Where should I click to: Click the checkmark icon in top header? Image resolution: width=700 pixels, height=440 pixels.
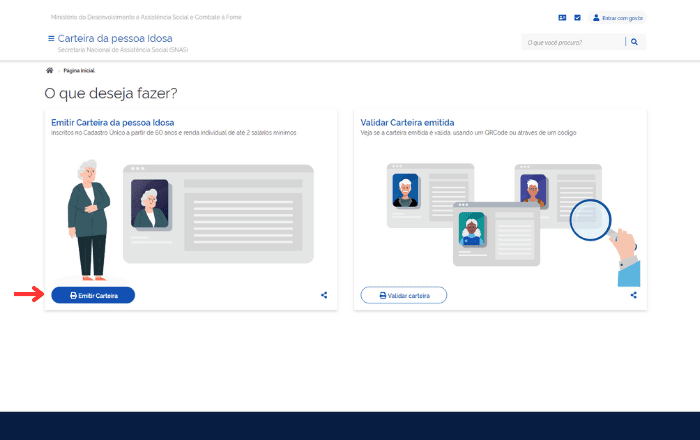[577, 17]
